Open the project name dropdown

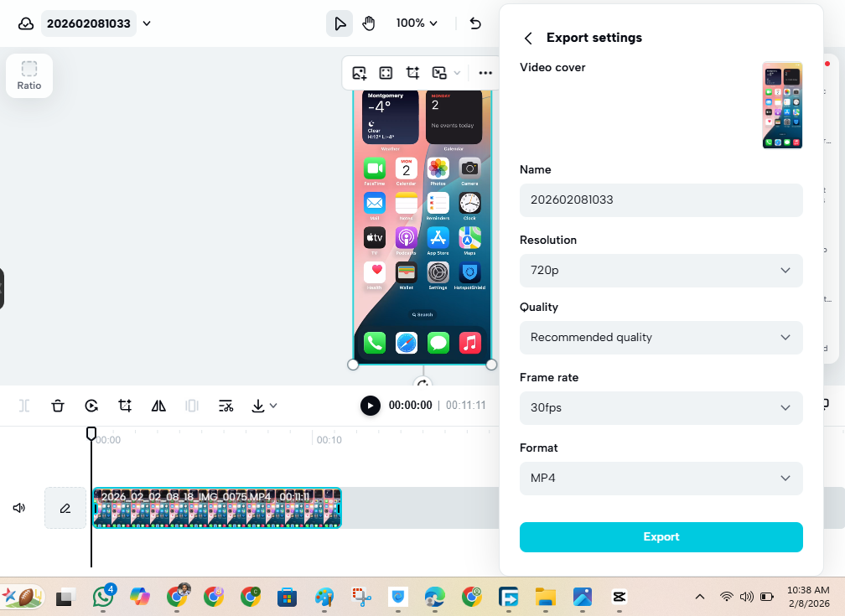pos(147,23)
